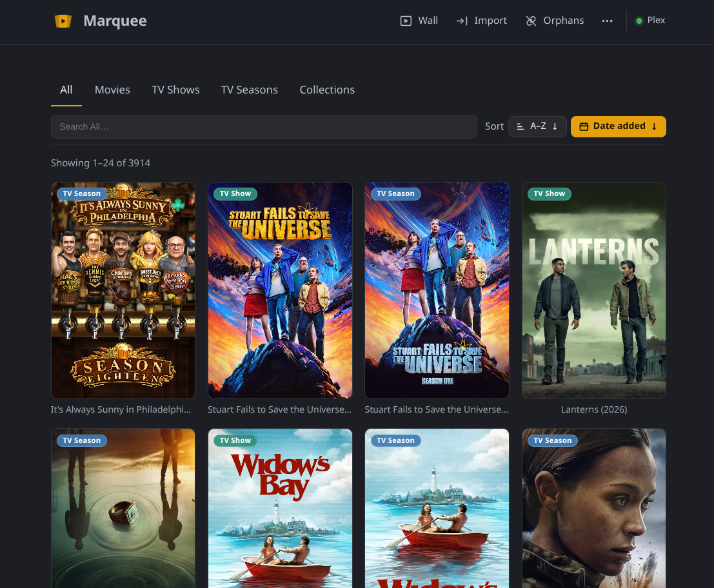Screen dimensions: 714x588
Task: Sort by A–Z
Action: click(x=537, y=126)
